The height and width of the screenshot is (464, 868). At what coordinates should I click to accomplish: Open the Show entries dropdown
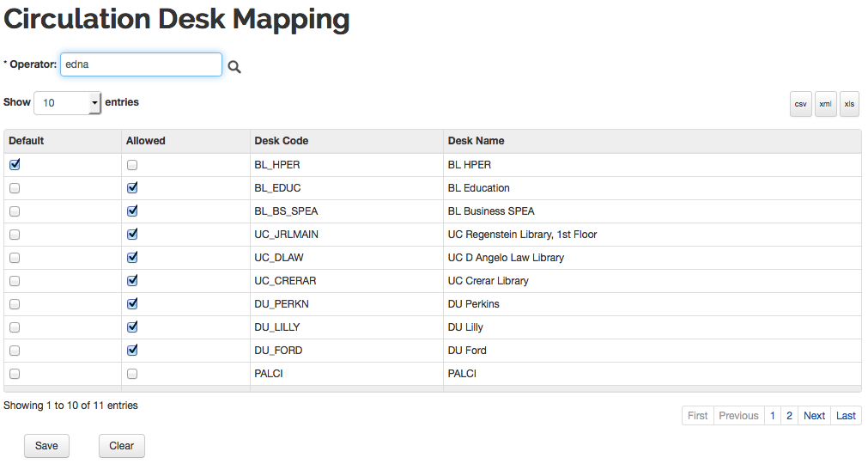click(x=68, y=103)
